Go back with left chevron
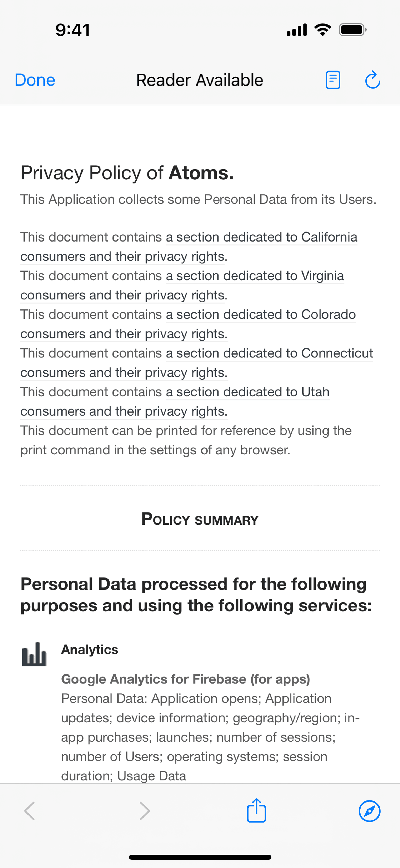The image size is (400, 868). (x=30, y=811)
